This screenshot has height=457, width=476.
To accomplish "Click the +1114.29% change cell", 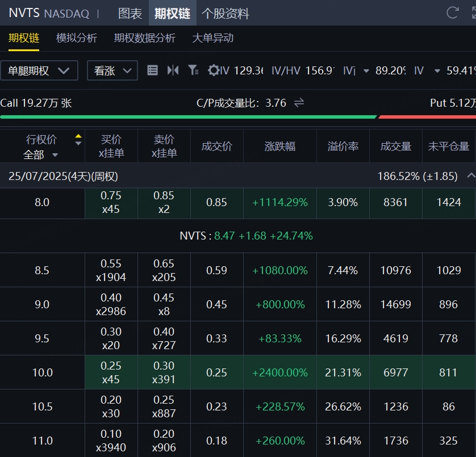I will pos(280,203).
